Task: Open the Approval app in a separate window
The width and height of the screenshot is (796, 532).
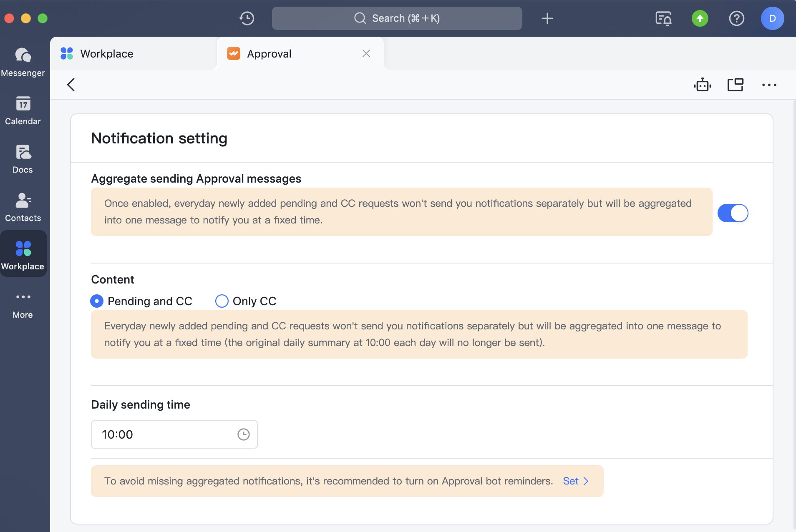Action: click(736, 84)
